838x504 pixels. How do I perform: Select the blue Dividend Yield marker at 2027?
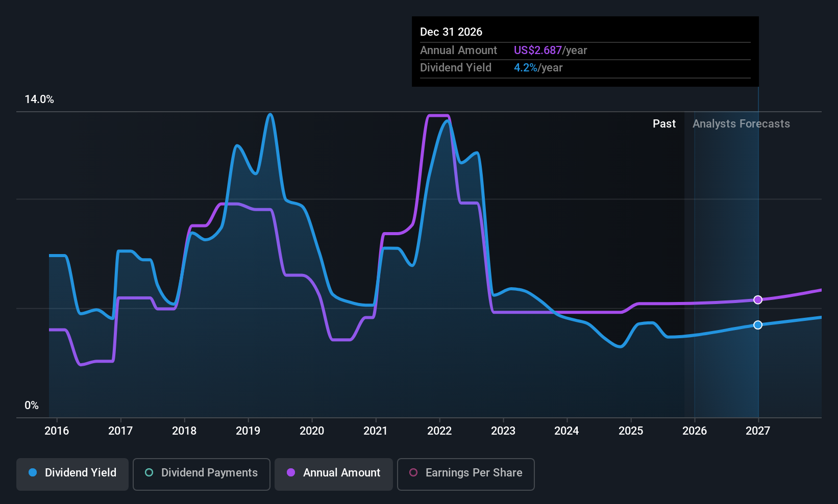(758, 325)
